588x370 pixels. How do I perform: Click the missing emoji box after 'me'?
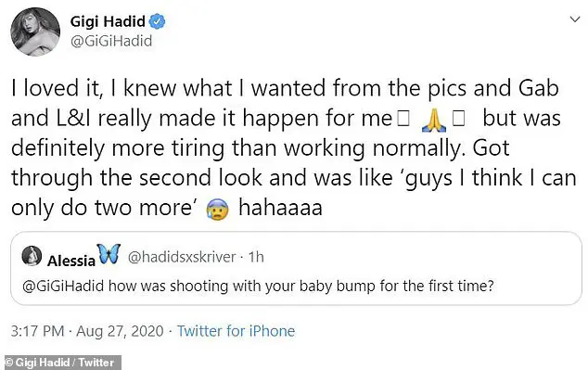coord(403,120)
